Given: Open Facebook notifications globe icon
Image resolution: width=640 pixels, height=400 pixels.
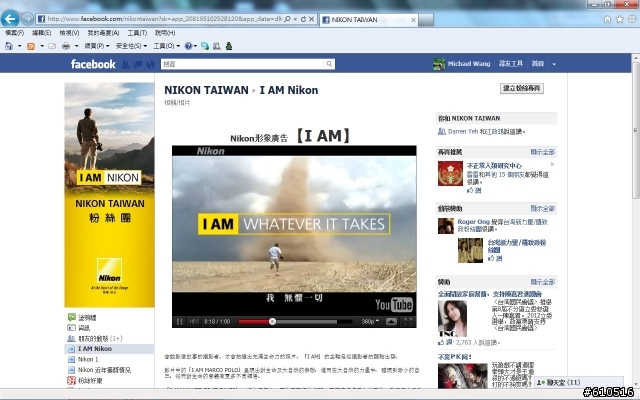Looking at the screenshot, I should tap(151, 64).
